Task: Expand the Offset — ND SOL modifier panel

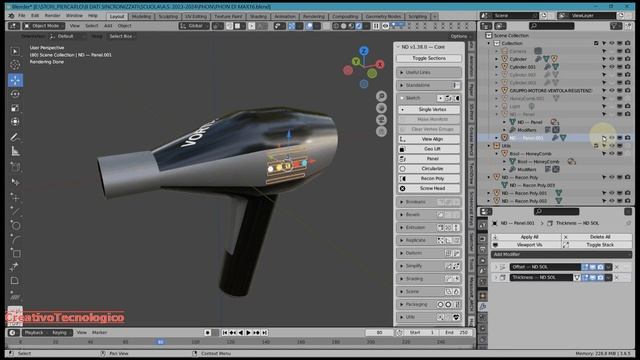Action: click(x=496, y=267)
